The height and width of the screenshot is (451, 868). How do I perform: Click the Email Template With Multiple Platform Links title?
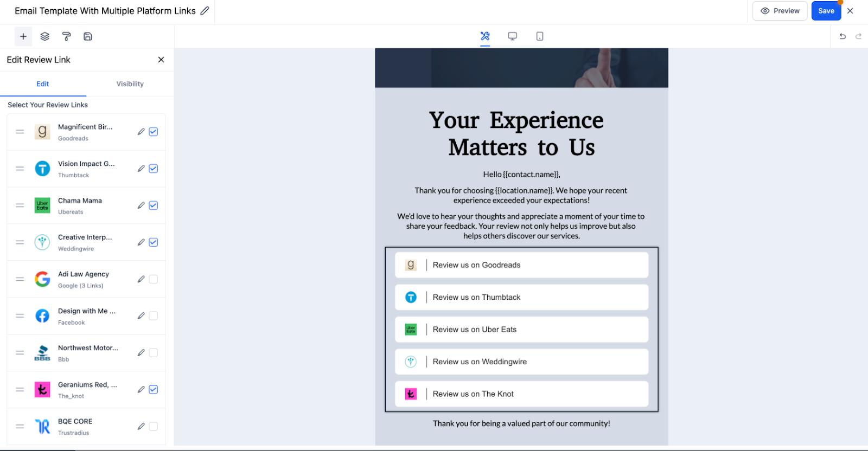[105, 11]
